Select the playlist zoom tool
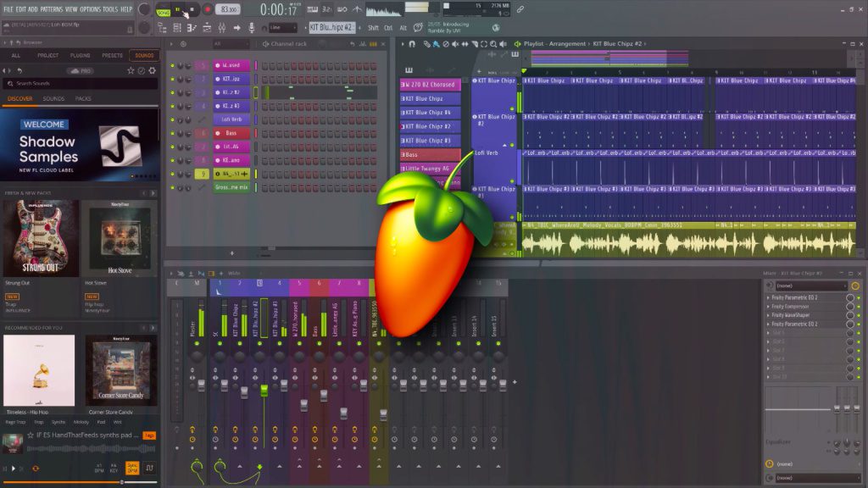 [493, 44]
